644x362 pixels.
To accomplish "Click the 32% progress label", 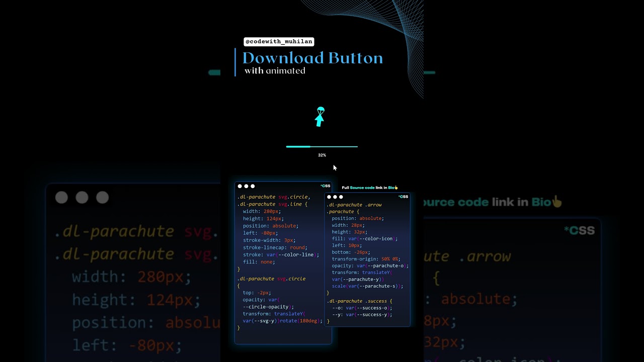I will coord(322,155).
